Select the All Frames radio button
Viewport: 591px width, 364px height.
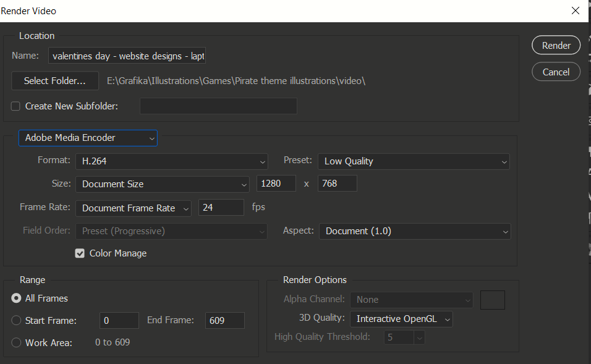(x=15, y=298)
